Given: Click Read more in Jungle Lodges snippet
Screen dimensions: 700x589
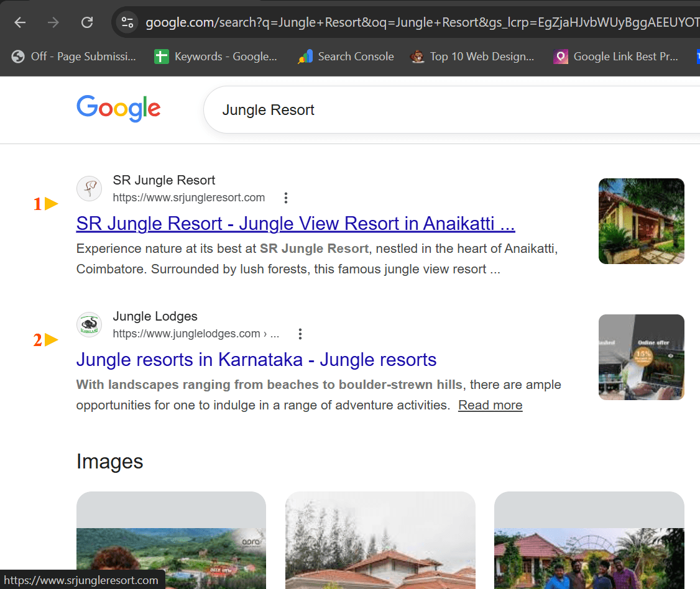Looking at the screenshot, I should 490,405.
